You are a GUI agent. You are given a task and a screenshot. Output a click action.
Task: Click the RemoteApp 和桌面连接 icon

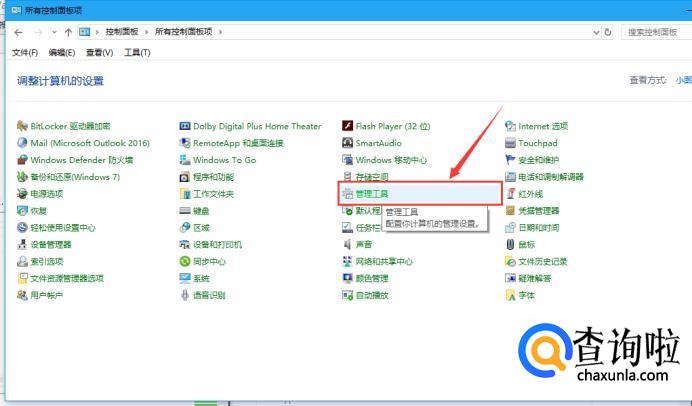tap(185, 143)
